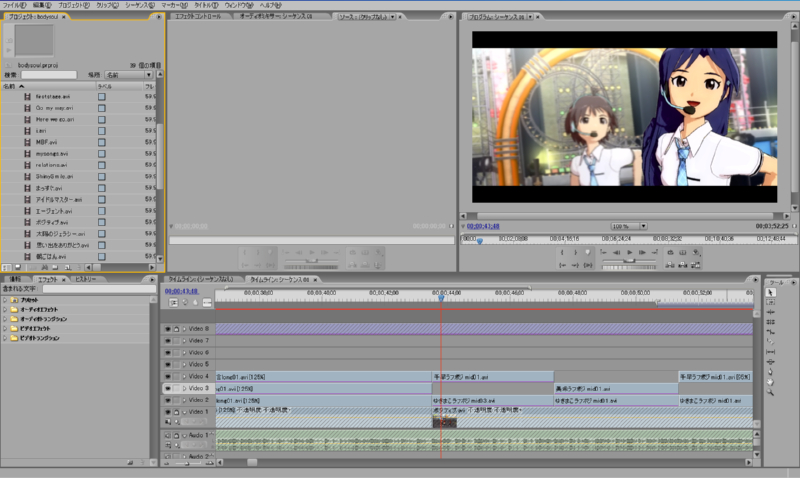The image size is (800, 478).
Task: Click the Program monitor jog wheel
Action: (629, 267)
